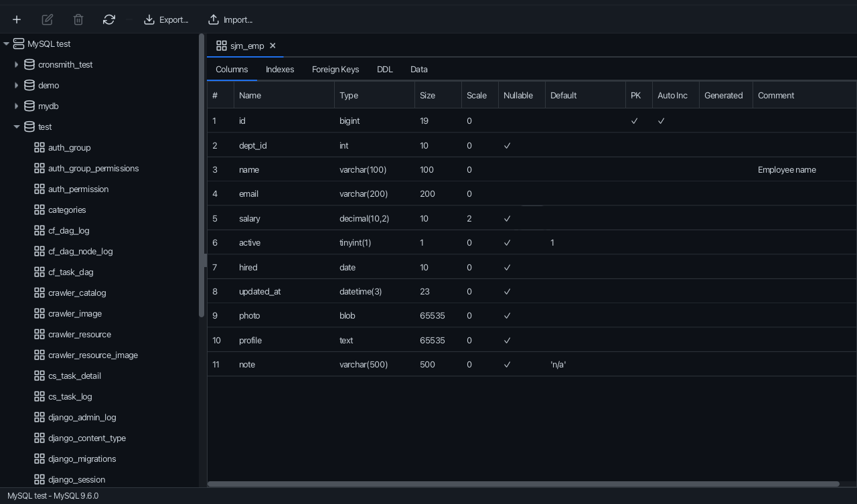Image resolution: width=857 pixels, height=504 pixels.
Task: Switch to the Indexes tab
Action: [280, 70]
